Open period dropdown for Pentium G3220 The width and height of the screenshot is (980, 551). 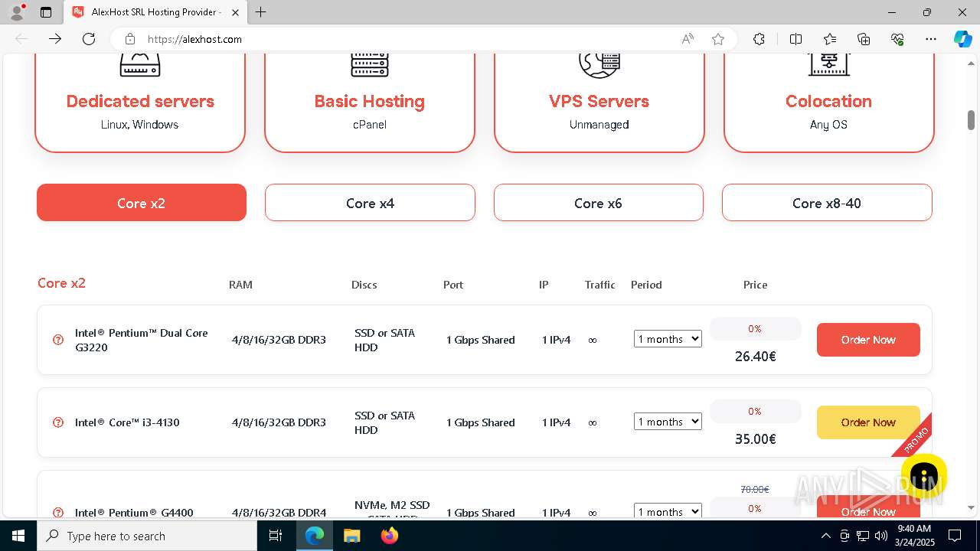click(668, 339)
